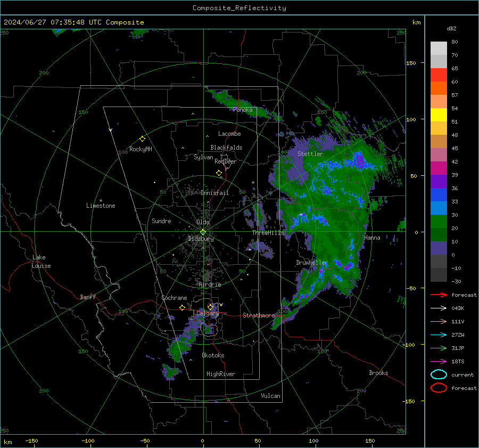Click the 36 dBZ purple color swatch
The height and width of the screenshot is (448, 479).
439,181
